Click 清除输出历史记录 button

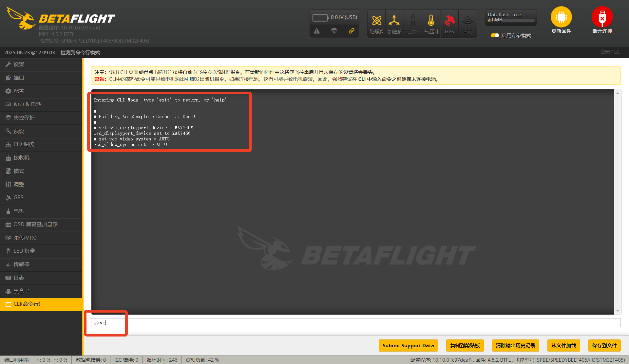point(516,346)
